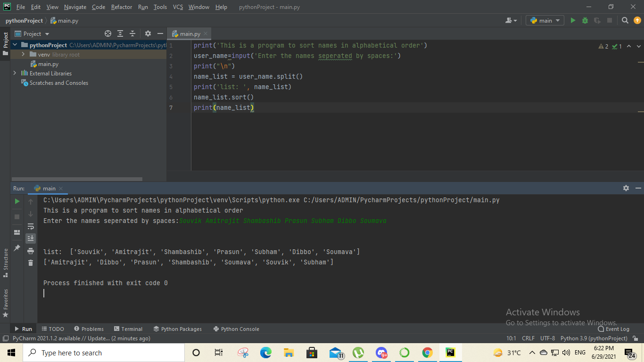The width and height of the screenshot is (644, 362).
Task: Click the typo count checkmark indicator
Action: coord(617,47)
